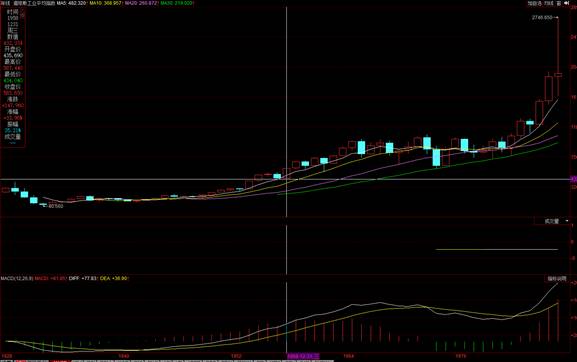Click the lowest price marker near chart bottom-left
The image size is (577, 362).
[54, 206]
